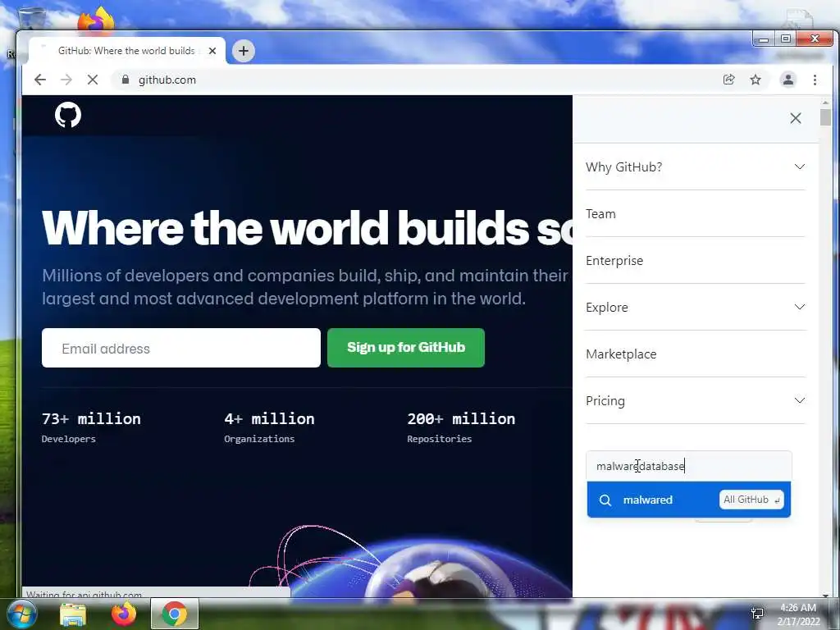
Task: Launch Firefox from the taskbar
Action: coord(124,614)
